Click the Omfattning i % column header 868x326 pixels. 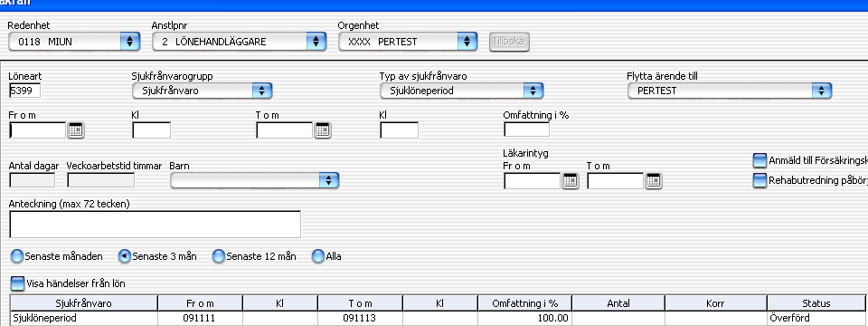click(x=524, y=303)
